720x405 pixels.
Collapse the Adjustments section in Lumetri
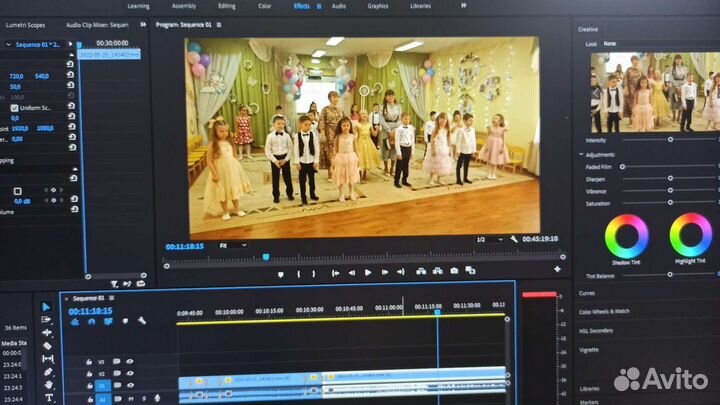(583, 155)
